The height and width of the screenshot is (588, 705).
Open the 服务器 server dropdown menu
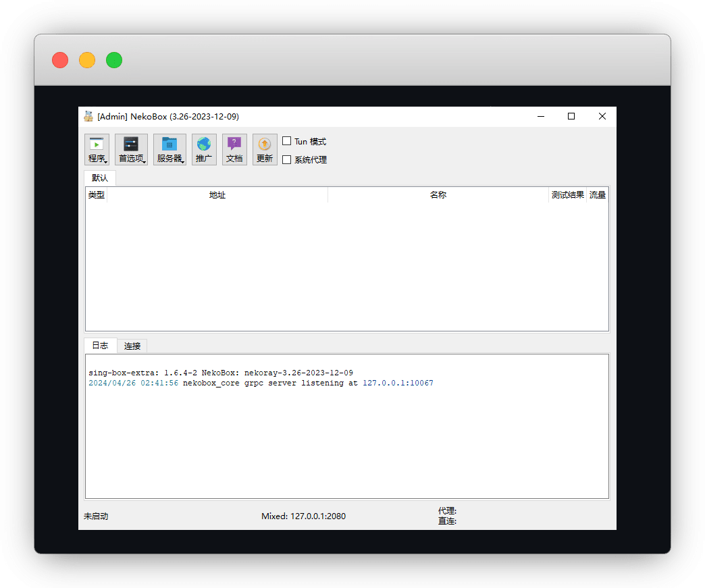[x=169, y=149]
